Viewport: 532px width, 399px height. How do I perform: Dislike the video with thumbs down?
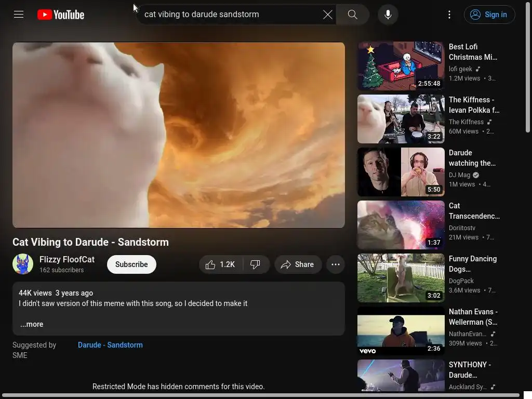click(x=256, y=264)
